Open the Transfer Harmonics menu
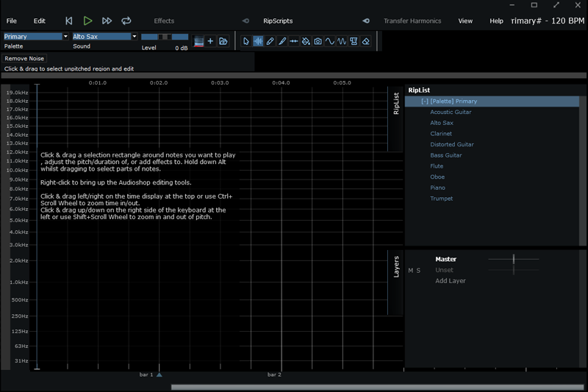The height and width of the screenshot is (392, 588). click(412, 21)
